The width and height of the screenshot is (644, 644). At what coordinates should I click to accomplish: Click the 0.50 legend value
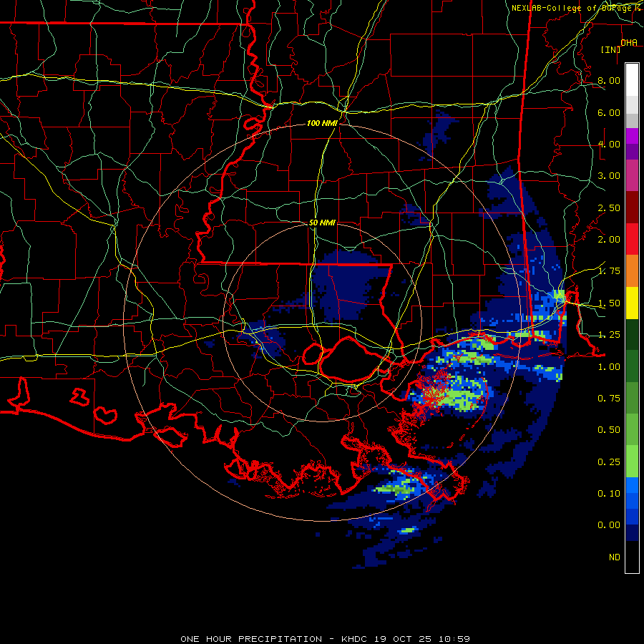click(609, 430)
